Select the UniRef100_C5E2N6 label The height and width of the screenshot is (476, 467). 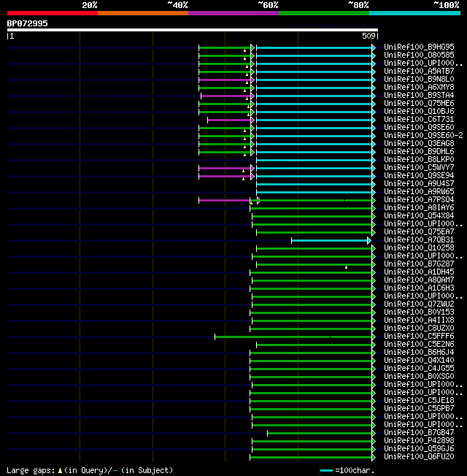[419, 345]
